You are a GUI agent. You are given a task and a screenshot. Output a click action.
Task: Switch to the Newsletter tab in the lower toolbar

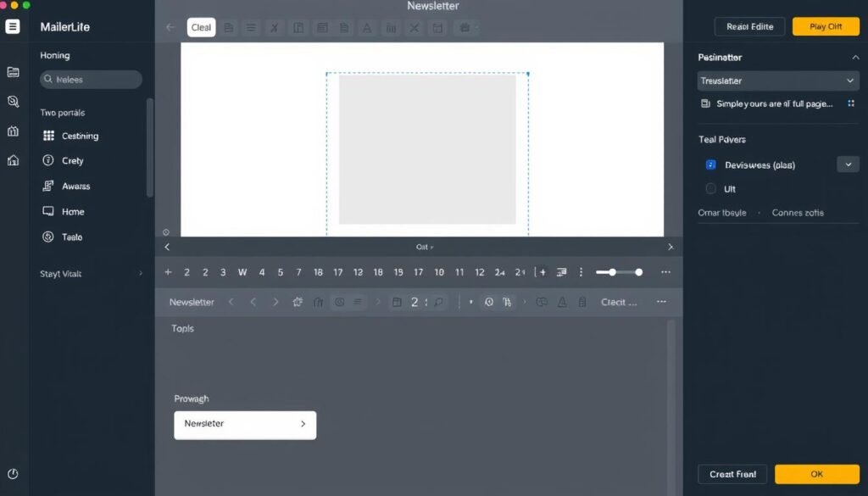point(192,301)
